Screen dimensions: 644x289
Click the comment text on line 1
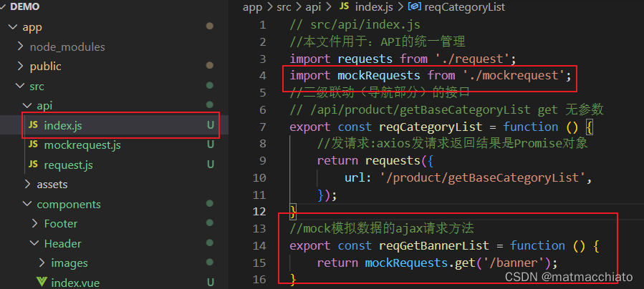[x=355, y=24]
